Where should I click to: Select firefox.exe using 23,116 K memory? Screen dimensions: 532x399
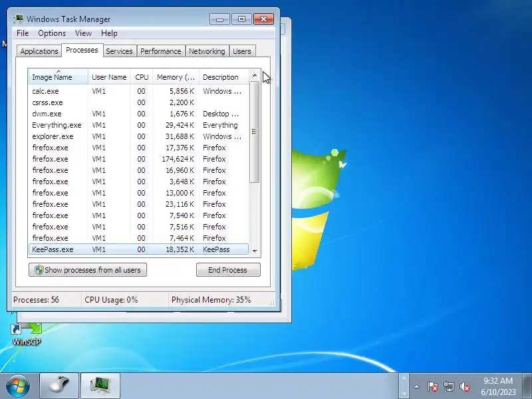pos(138,204)
